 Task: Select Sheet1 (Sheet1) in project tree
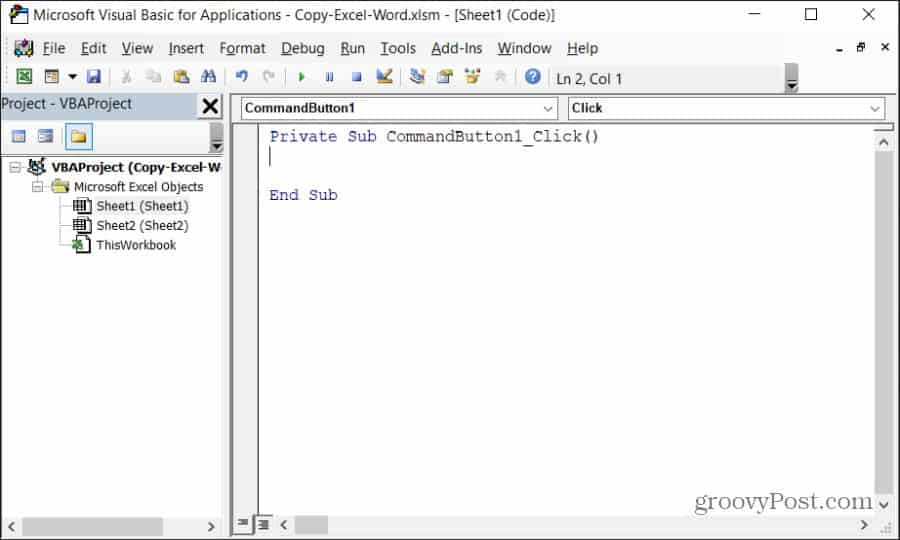click(x=142, y=207)
